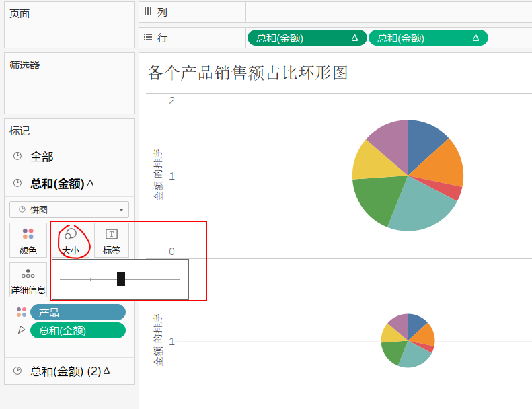
Task: Click the 详细信息 (Detail) marks button
Action: click(28, 280)
